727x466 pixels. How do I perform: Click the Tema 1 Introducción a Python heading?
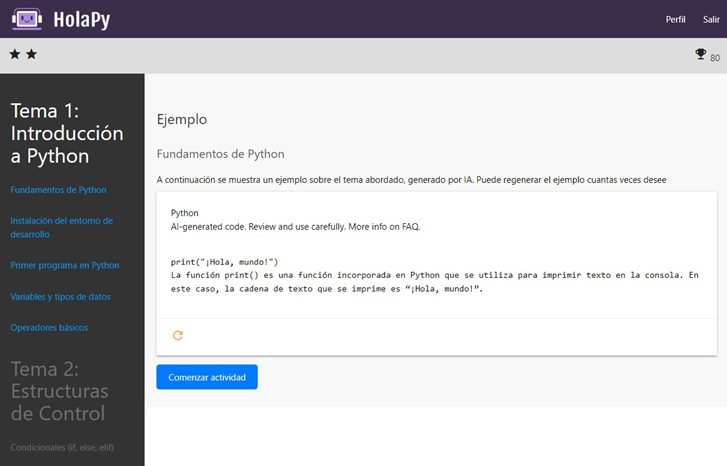(x=67, y=133)
